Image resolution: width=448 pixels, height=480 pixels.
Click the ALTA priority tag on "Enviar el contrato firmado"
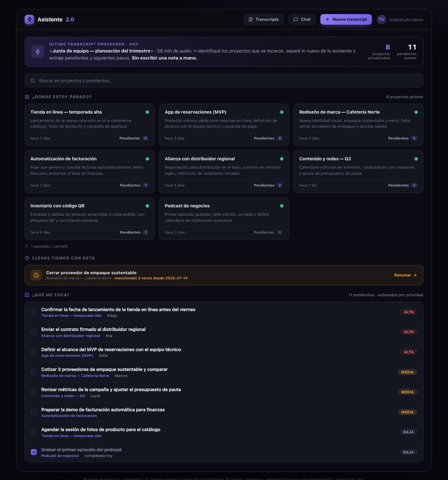pyautogui.click(x=409, y=332)
